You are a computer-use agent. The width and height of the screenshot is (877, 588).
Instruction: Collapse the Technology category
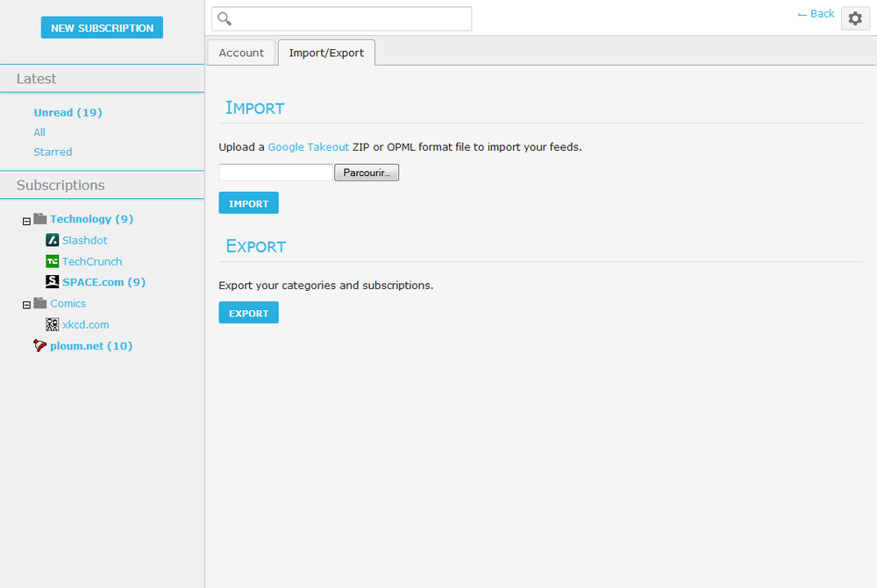pos(26,220)
